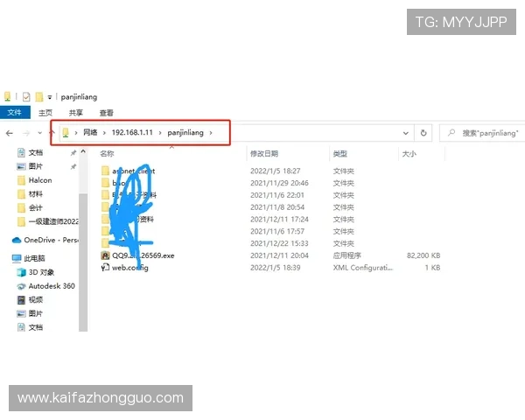Screen dimensions: 525x420
Task: Open the Halcon folder in sidebar
Action: pos(40,180)
